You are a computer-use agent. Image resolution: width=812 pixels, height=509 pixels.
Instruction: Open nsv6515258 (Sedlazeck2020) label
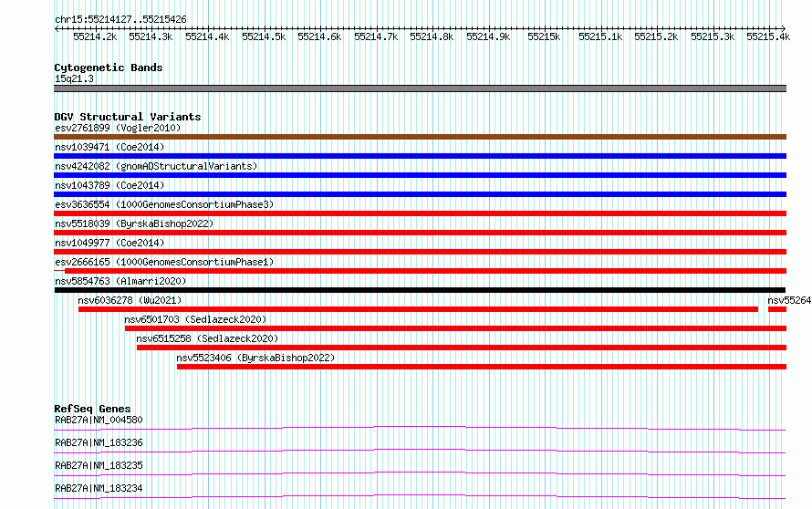pos(207,338)
